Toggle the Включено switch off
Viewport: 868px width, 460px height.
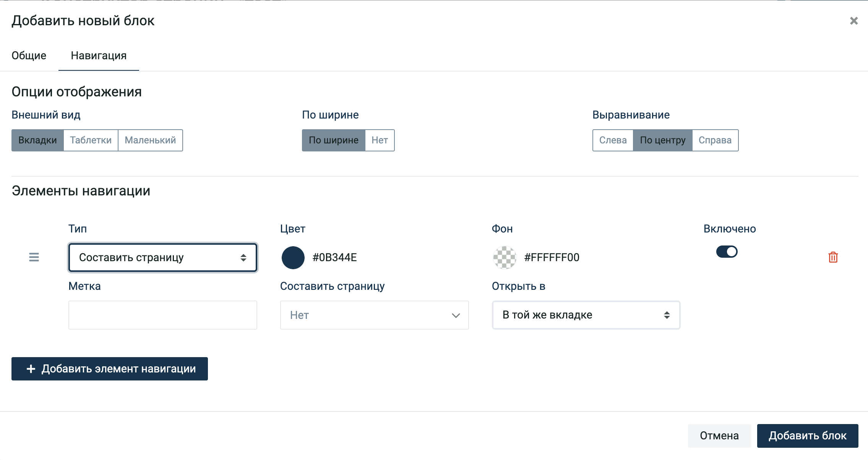click(x=727, y=252)
